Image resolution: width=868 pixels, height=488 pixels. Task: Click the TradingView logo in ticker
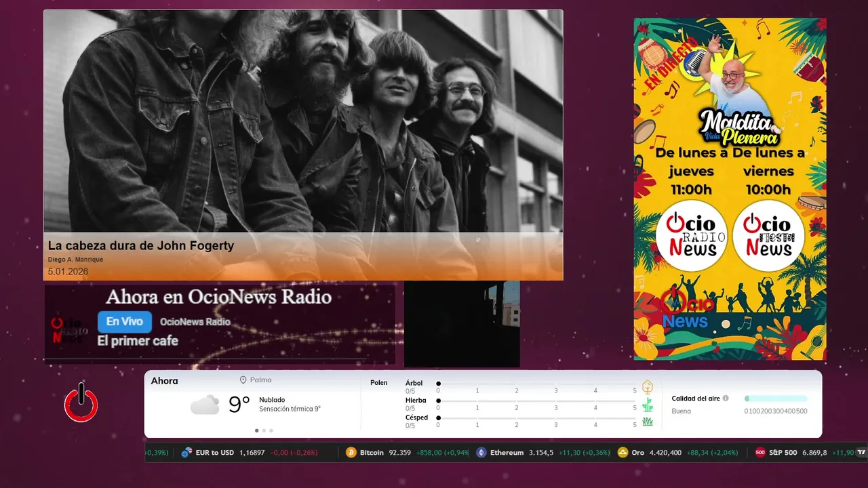click(x=862, y=453)
